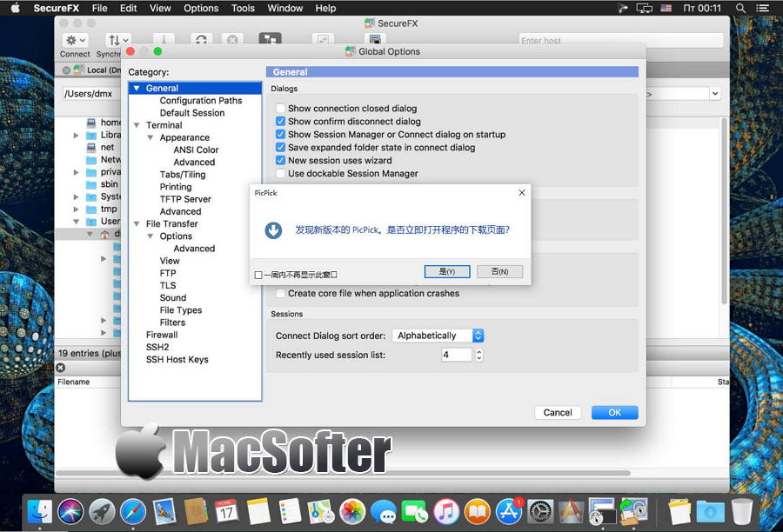Open Safari from the Dock
783x532 pixels.
click(x=133, y=511)
